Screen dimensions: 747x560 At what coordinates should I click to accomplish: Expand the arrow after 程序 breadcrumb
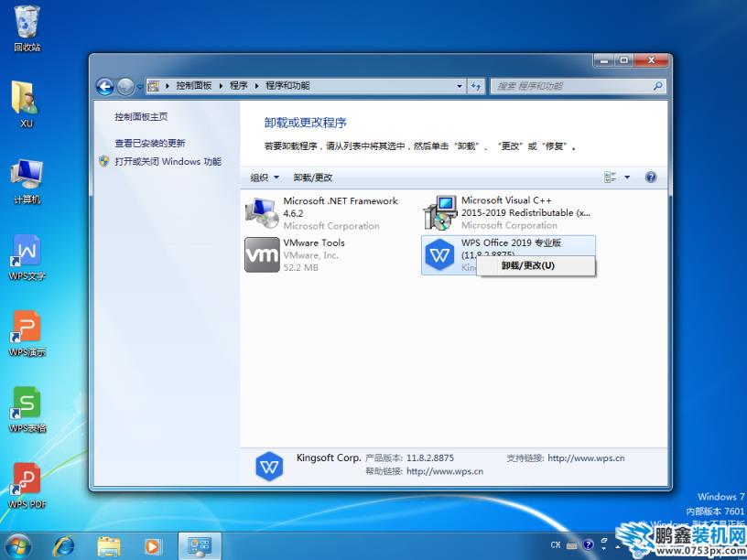click(x=256, y=86)
